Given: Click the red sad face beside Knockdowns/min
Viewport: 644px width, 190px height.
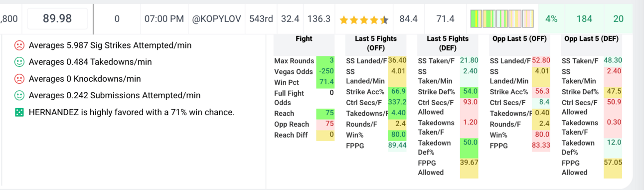Looking at the screenshot, I should coord(19,79).
